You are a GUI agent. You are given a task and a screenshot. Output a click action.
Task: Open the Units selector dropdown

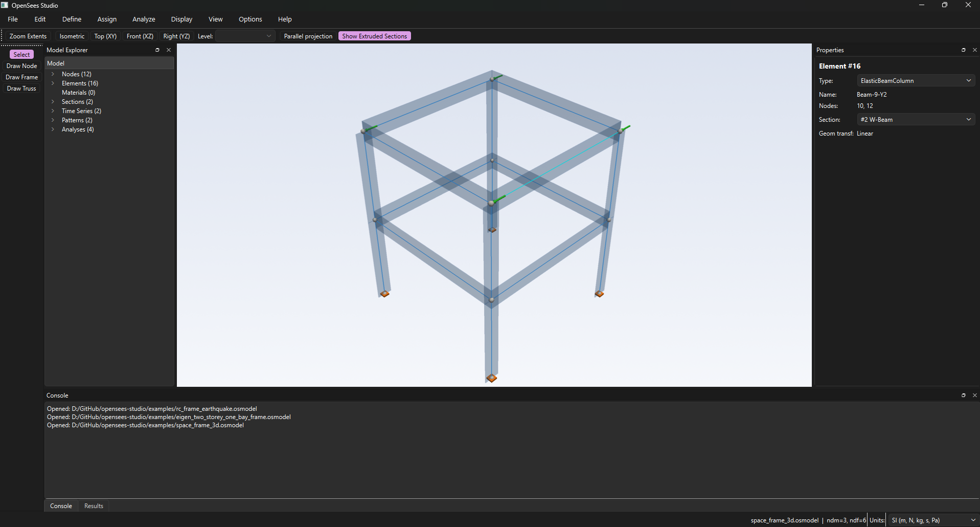pos(933,520)
